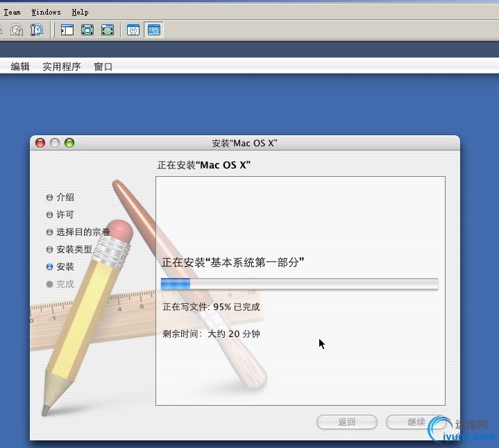Screen dimensions: 499x448
Task: Select the 安装 step in sidebar
Action: tap(60, 266)
